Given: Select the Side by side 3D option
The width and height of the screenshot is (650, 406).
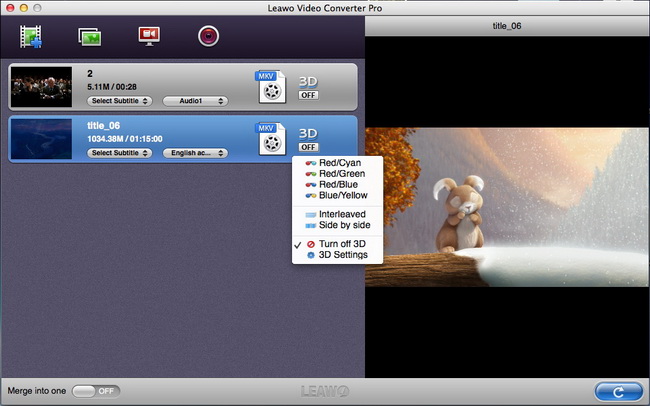Looking at the screenshot, I should (337, 225).
